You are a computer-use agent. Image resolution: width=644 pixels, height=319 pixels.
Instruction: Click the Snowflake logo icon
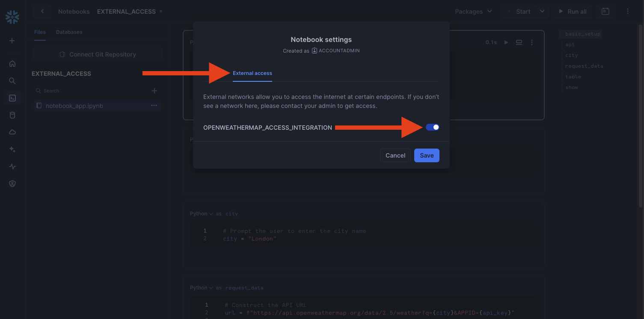(12, 17)
